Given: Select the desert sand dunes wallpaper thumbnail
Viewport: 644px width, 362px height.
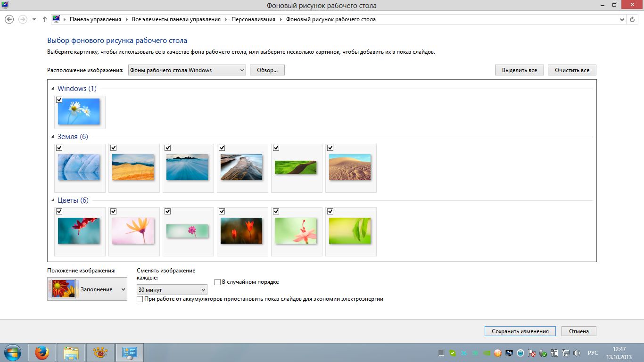Looking at the screenshot, I should [350, 167].
